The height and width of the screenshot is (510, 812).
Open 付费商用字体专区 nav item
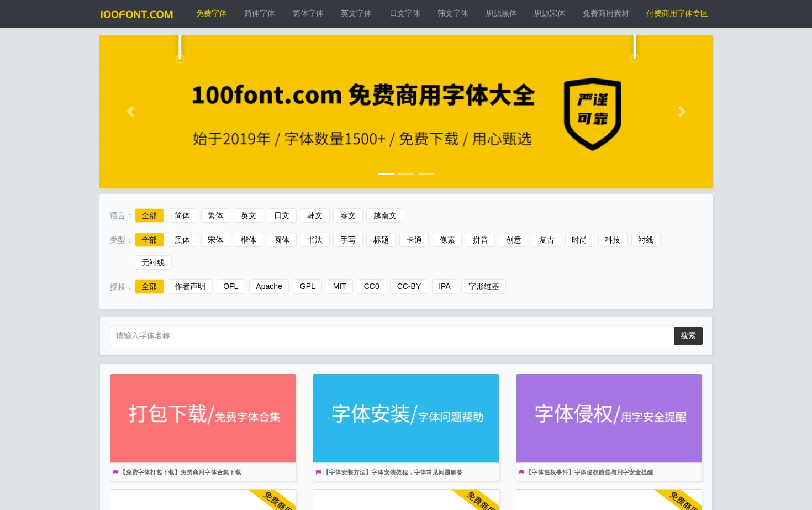(677, 14)
